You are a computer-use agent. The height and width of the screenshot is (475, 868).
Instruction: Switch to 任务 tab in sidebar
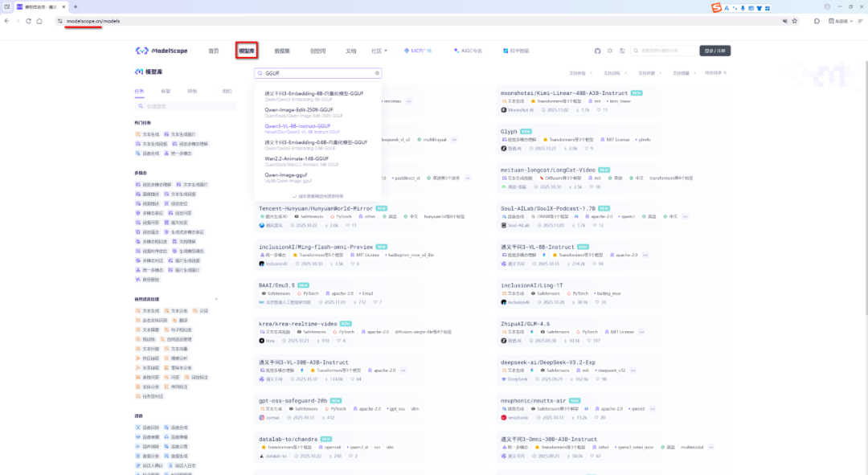point(139,92)
